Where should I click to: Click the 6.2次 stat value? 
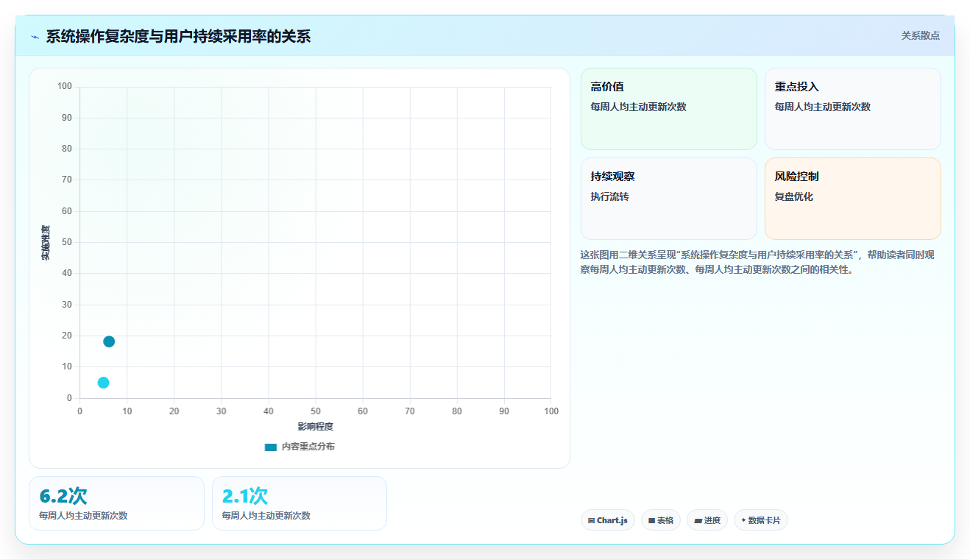[63, 496]
